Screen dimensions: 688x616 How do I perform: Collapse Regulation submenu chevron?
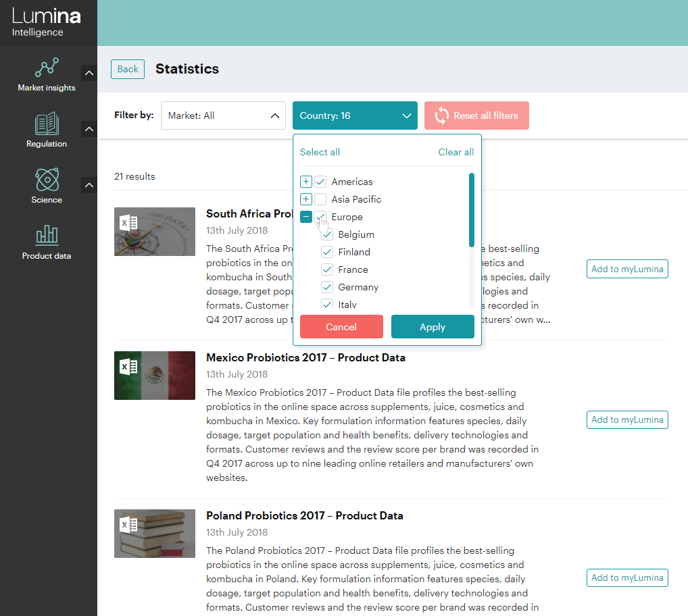(x=89, y=129)
